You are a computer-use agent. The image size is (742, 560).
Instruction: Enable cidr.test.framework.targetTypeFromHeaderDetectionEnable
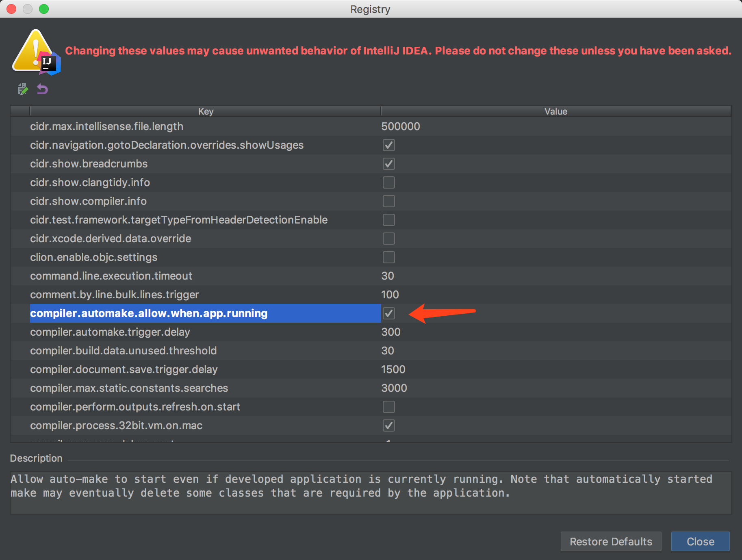point(388,220)
